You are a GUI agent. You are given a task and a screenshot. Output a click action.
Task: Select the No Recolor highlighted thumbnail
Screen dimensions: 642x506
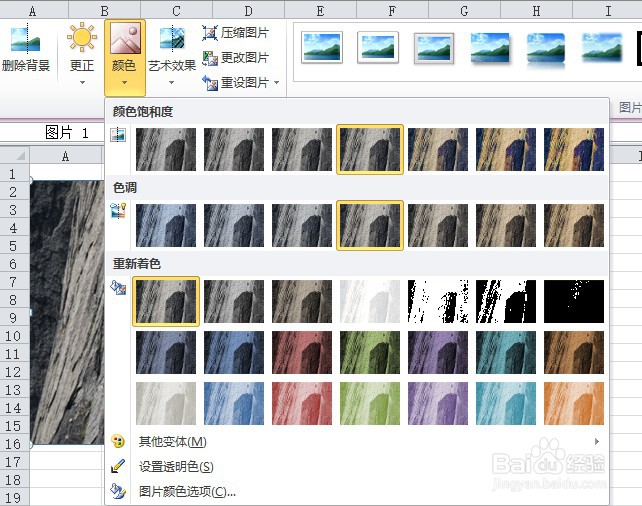[166, 301]
